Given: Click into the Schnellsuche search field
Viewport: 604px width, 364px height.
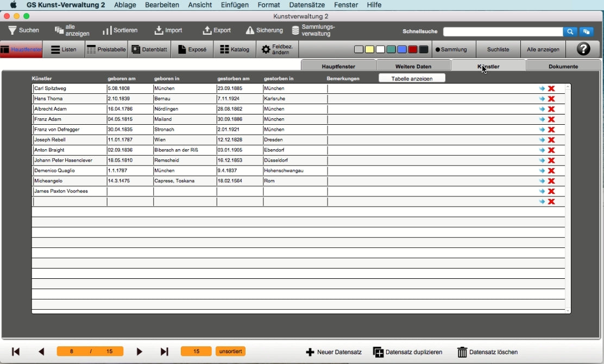Looking at the screenshot, I should 502,31.
